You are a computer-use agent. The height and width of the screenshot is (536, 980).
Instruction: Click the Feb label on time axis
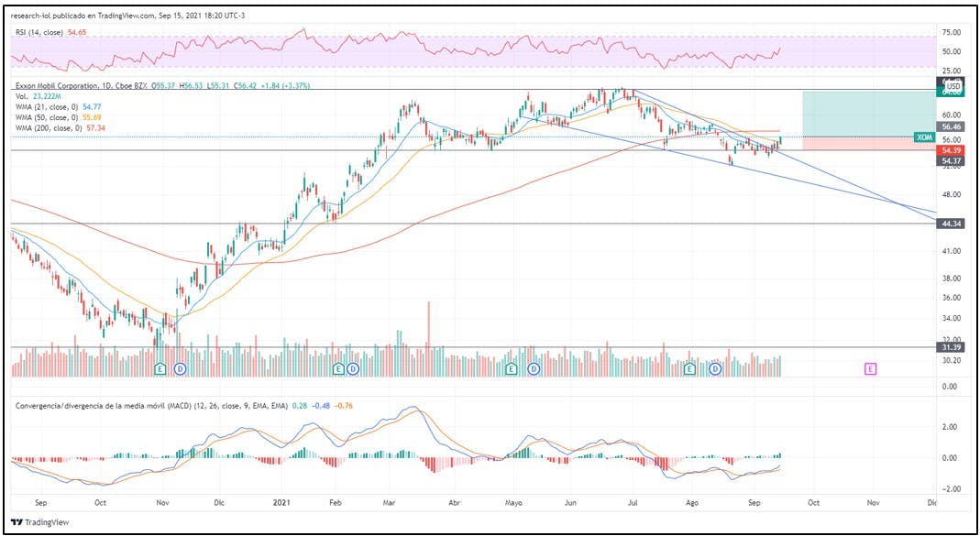tap(337, 502)
